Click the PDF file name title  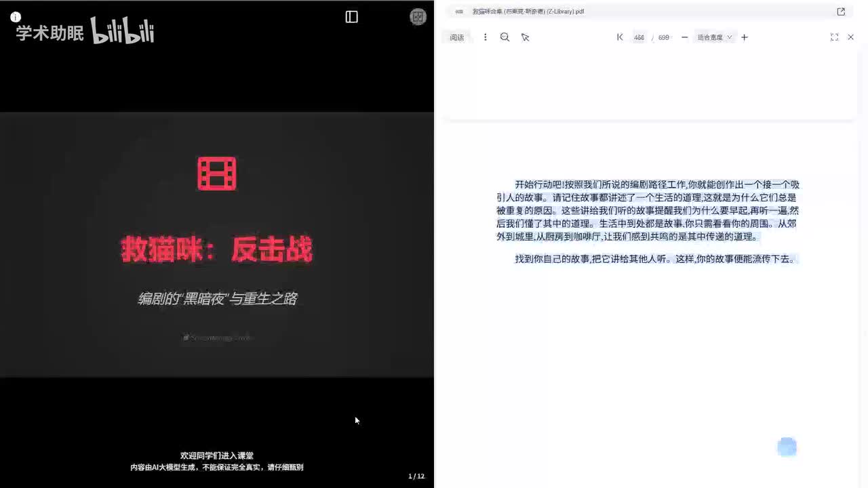[x=528, y=12]
